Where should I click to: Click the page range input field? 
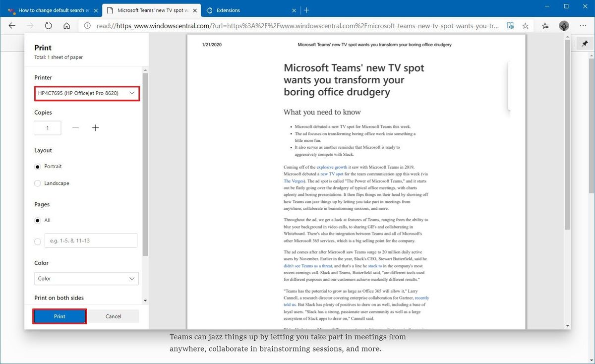(91, 241)
